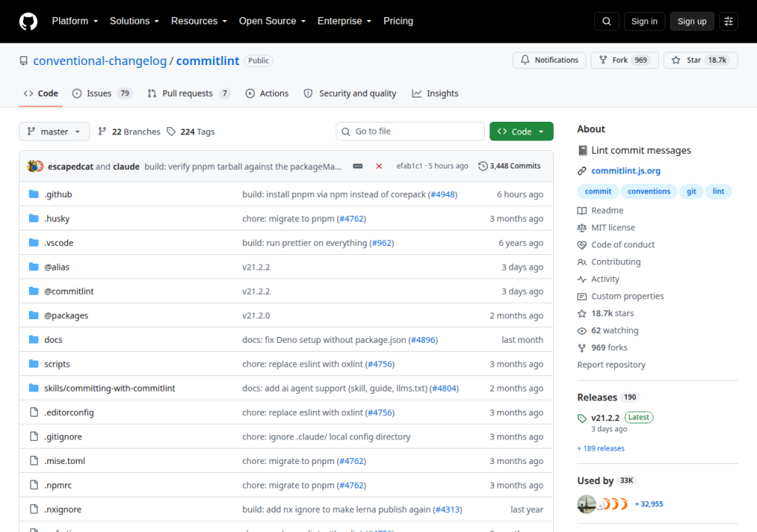Viewport: 757px width, 532px height.
Task: Open the .vscode folder
Action: 59,242
